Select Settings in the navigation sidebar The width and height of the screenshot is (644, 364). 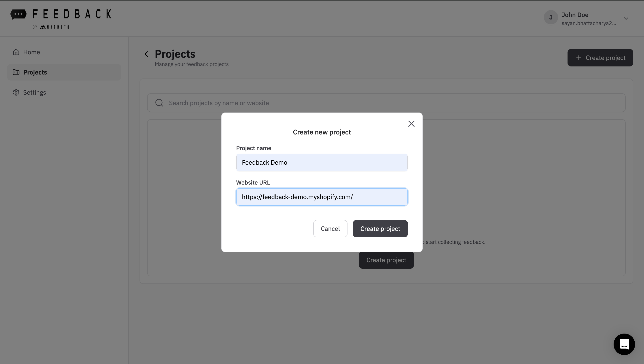tap(34, 92)
